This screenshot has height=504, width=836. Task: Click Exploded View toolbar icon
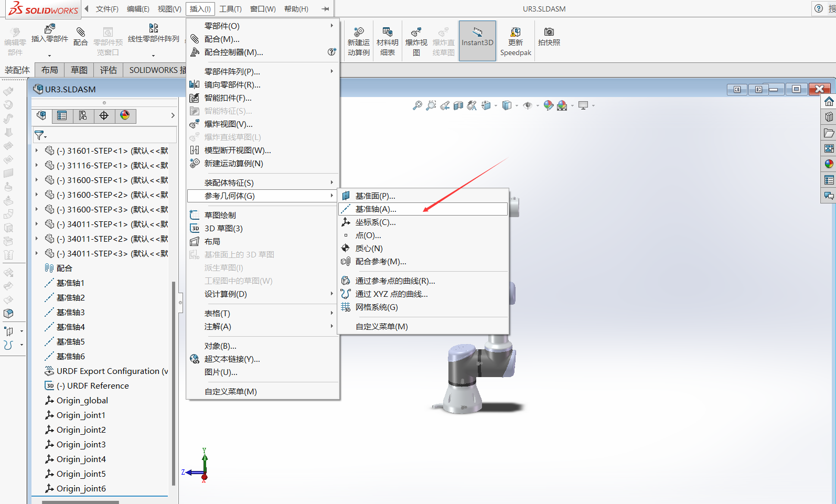pyautogui.click(x=416, y=32)
